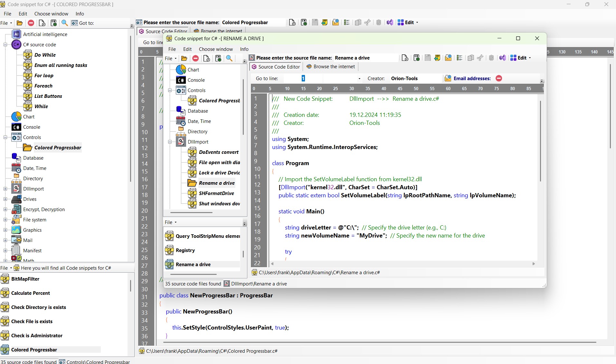Viewport: 616px width, 364px height.
Task: Open Edit dropdown in Colored Progressbar window toolbar
Action: [x=408, y=23]
